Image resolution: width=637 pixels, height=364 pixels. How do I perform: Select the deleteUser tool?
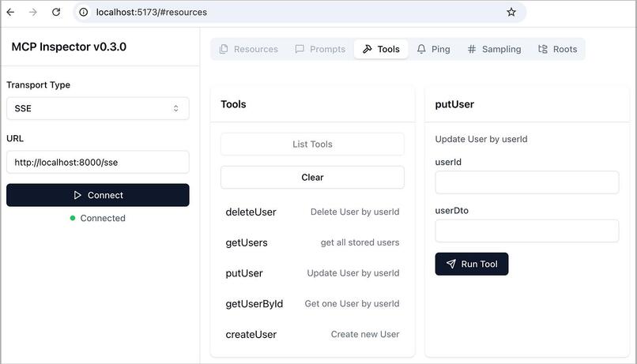312,212
